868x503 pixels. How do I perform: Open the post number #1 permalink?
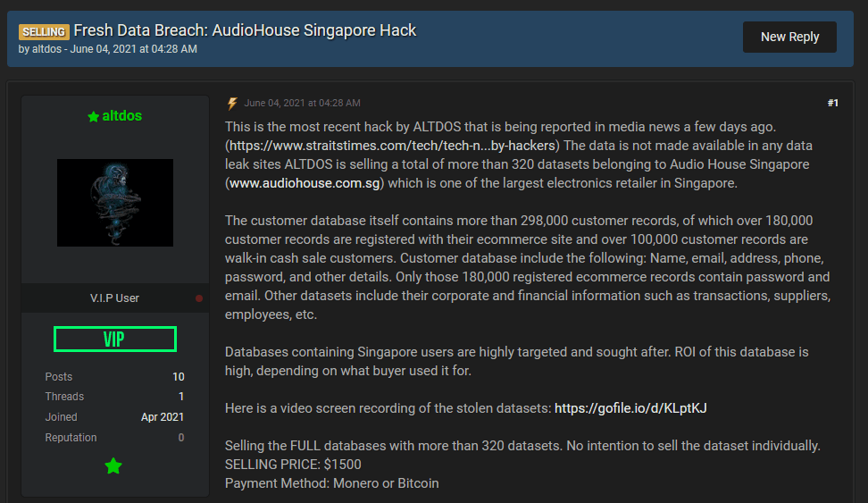tap(832, 103)
